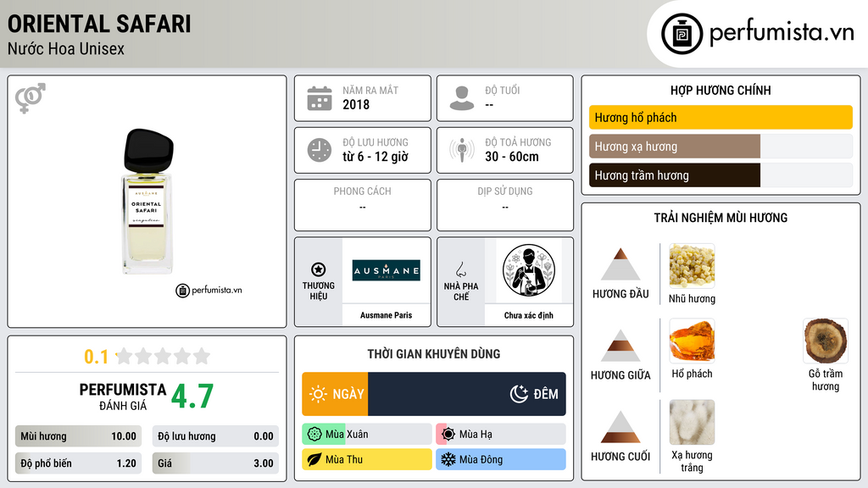
Task: Click the clock icon for longevity
Action: point(320,150)
